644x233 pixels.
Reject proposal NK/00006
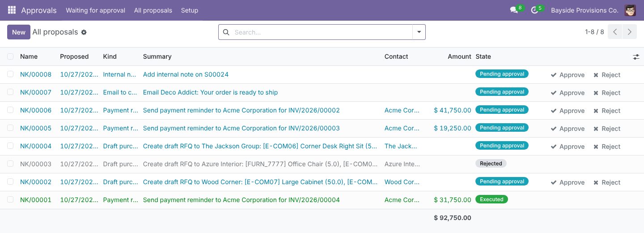click(x=607, y=111)
